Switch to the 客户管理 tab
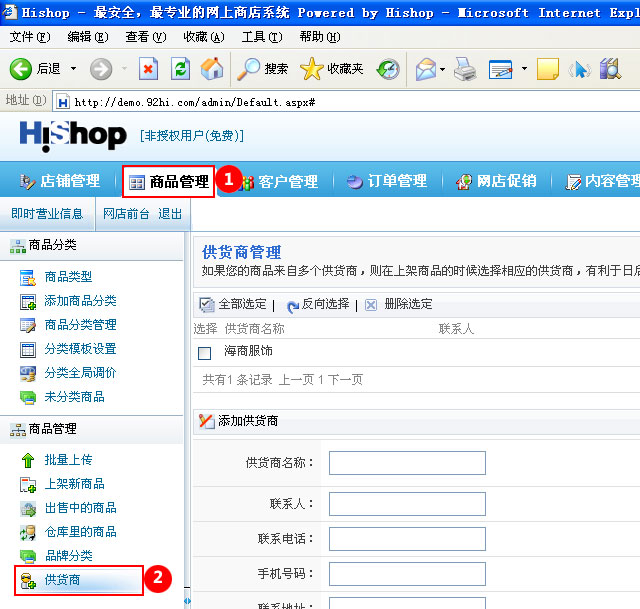 pos(279,182)
